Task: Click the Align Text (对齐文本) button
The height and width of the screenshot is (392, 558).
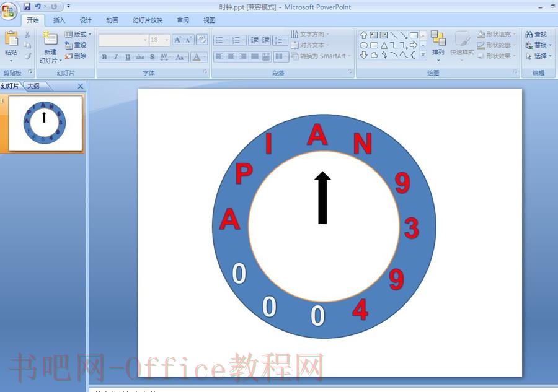Action: pos(310,45)
